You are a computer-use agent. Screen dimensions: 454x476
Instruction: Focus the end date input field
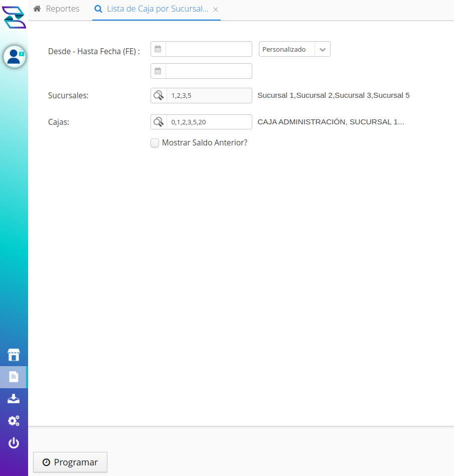point(209,71)
